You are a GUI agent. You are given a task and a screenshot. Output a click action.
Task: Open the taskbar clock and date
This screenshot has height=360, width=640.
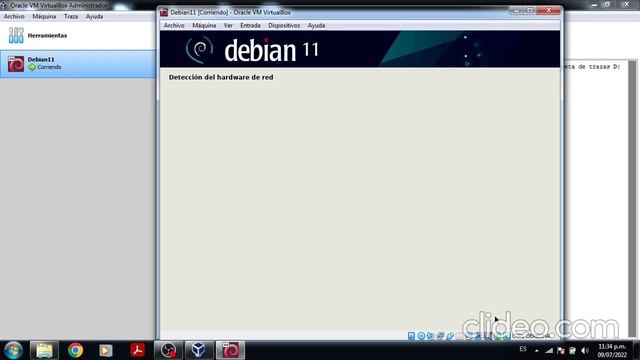pyautogui.click(x=611, y=351)
